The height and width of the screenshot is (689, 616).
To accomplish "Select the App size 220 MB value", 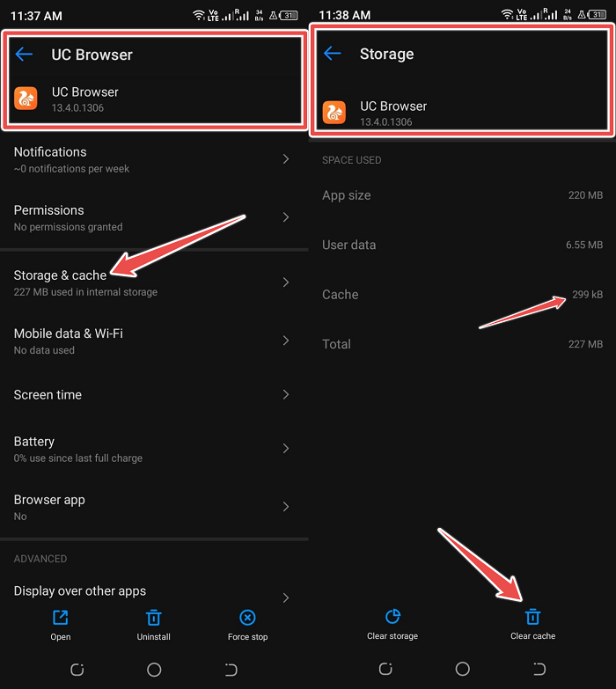I will (x=585, y=195).
